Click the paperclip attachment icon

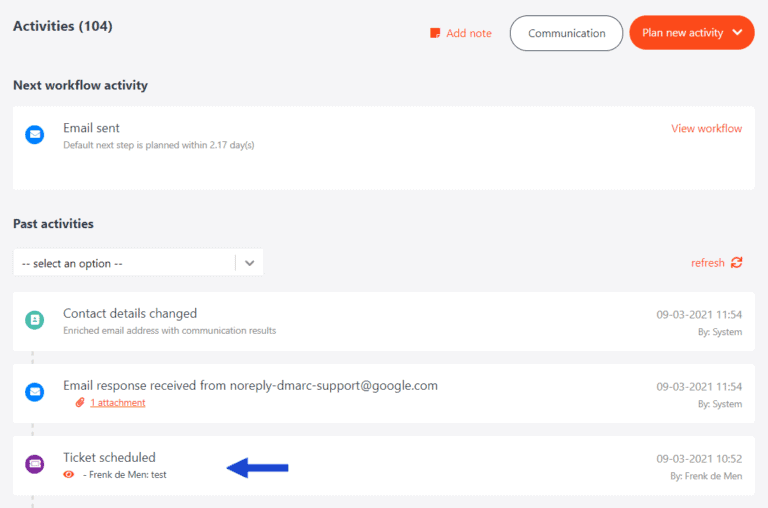pyautogui.click(x=80, y=403)
